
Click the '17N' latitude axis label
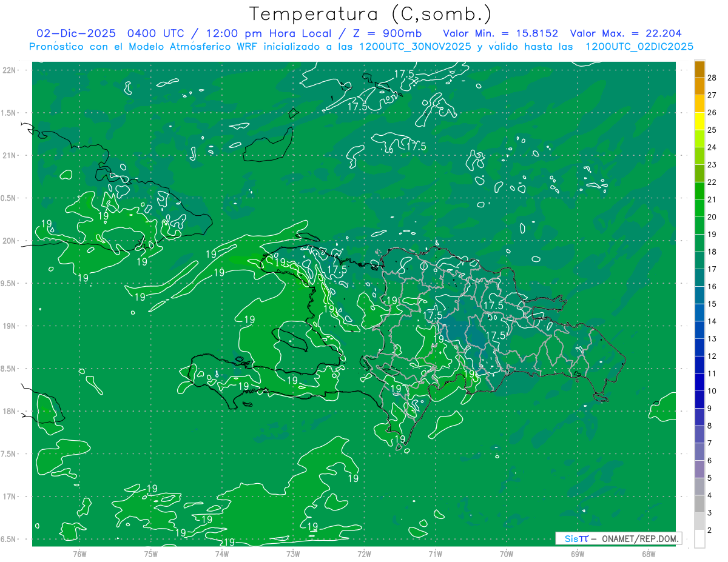click(10, 497)
